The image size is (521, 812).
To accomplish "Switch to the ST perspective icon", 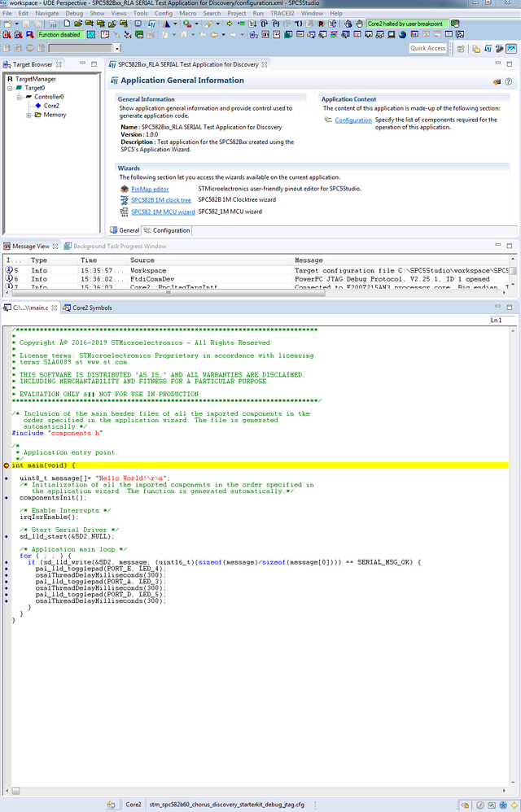I will (x=488, y=49).
